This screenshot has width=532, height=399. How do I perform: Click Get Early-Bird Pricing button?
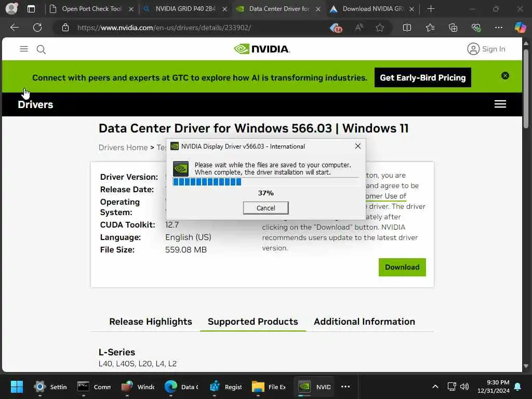pyautogui.click(x=423, y=78)
